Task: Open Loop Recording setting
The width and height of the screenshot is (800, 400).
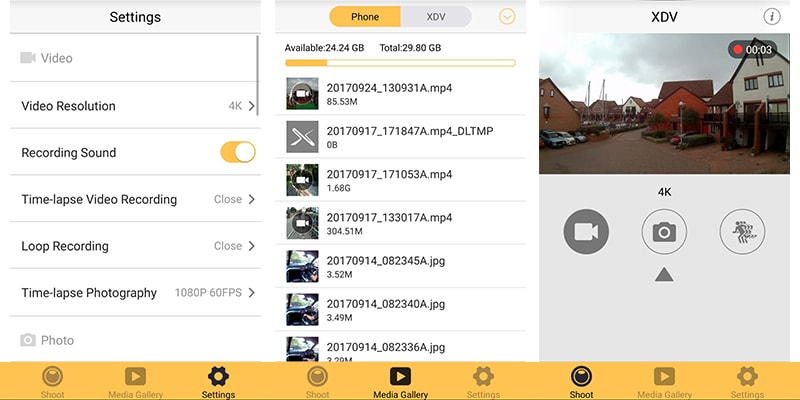Action: pos(135,246)
